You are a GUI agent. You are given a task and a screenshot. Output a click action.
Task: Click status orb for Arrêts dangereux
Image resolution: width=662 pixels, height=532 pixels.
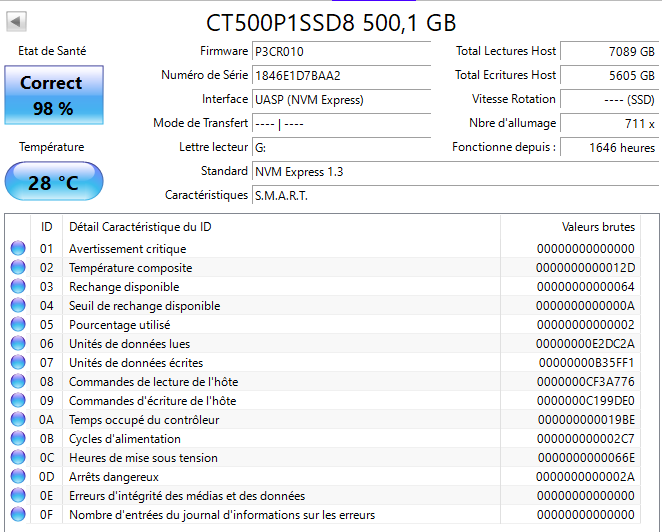pos(18,476)
